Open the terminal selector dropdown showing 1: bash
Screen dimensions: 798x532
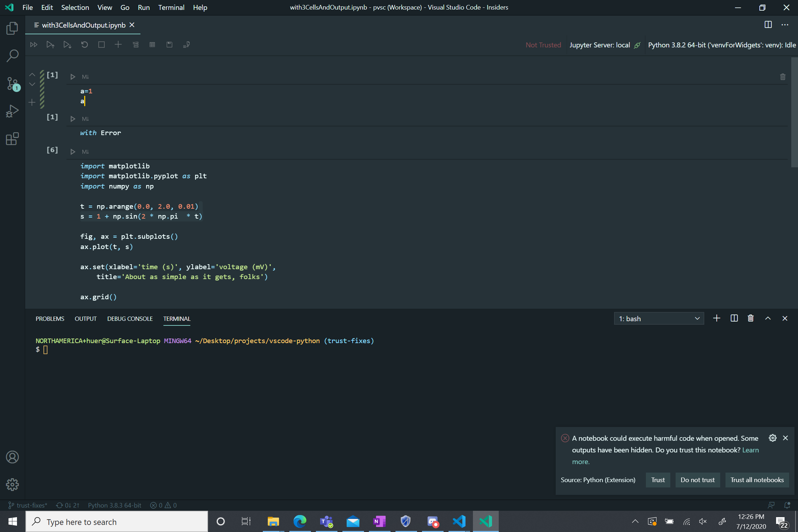(659, 318)
